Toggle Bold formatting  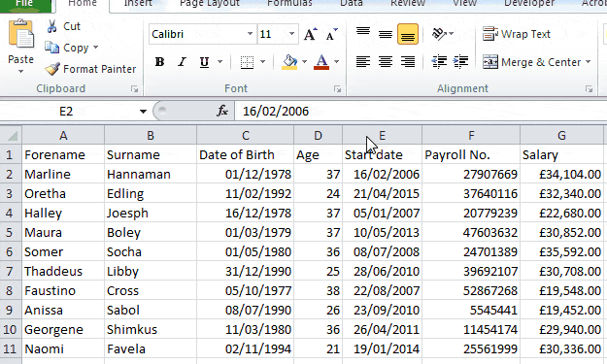[159, 62]
